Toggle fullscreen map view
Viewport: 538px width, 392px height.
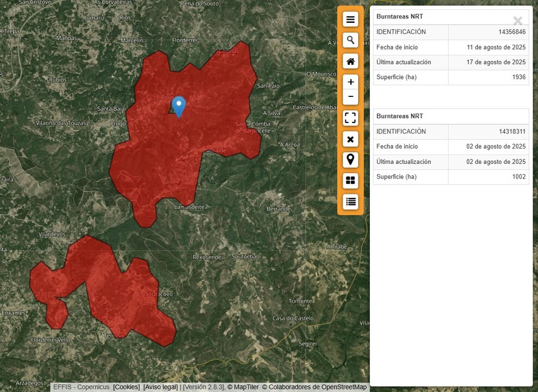pyautogui.click(x=350, y=118)
